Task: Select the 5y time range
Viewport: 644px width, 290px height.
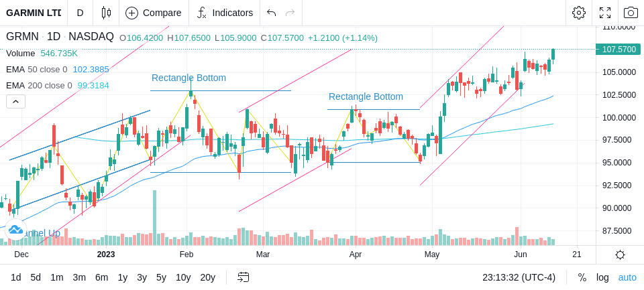Action: pos(161,277)
